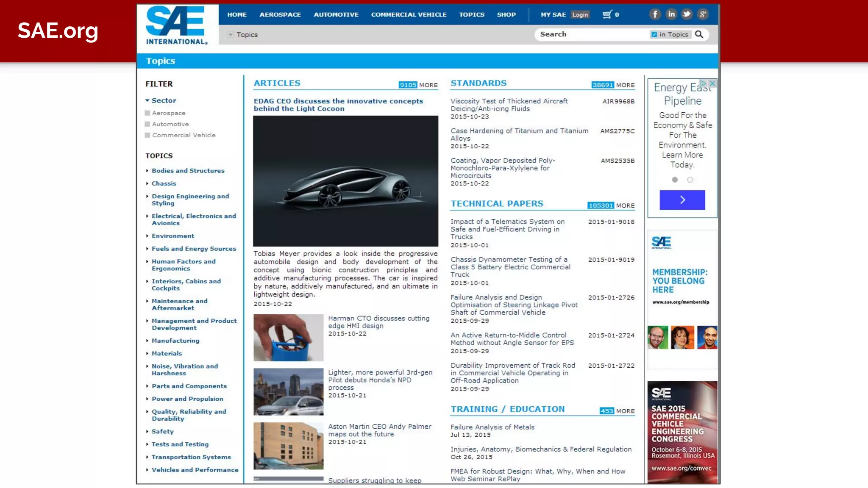The width and height of the screenshot is (868, 488).
Task: Open the TOPICS menu item
Action: [472, 14]
